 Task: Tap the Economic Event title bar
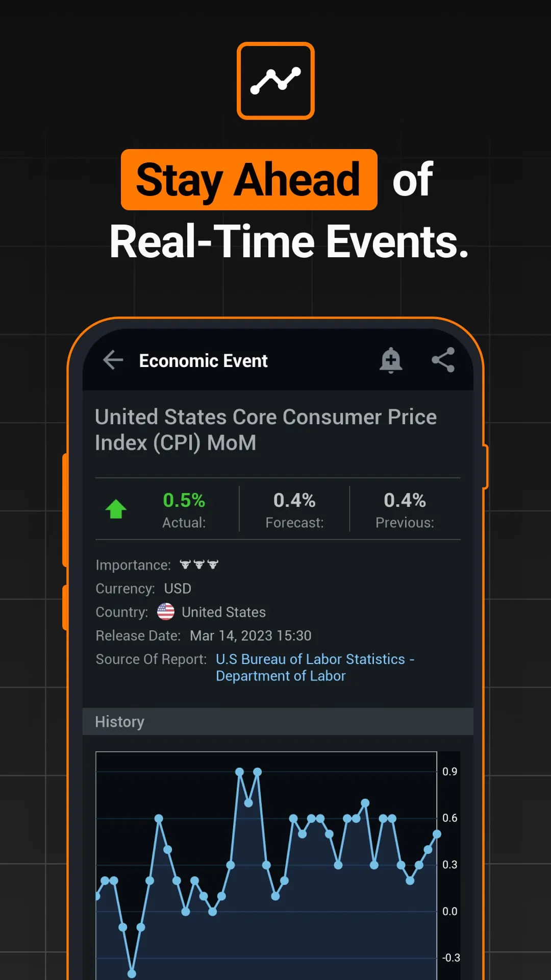(203, 360)
